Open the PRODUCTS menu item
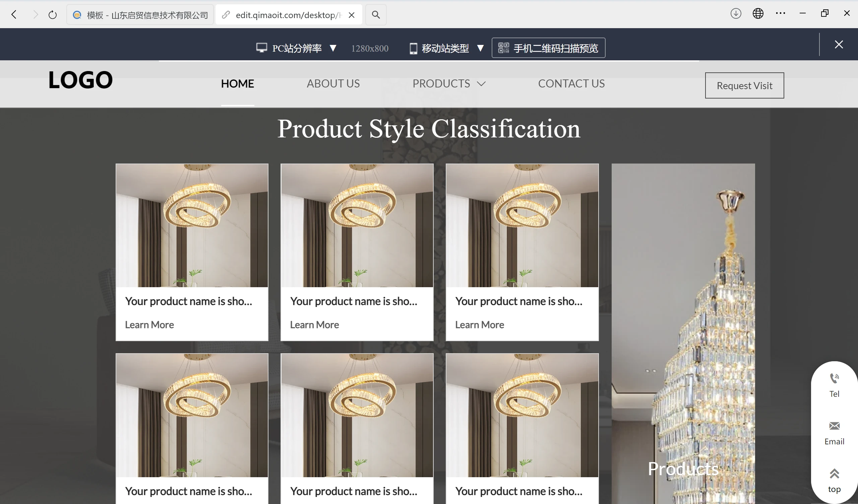The height and width of the screenshot is (504, 858). tap(441, 83)
